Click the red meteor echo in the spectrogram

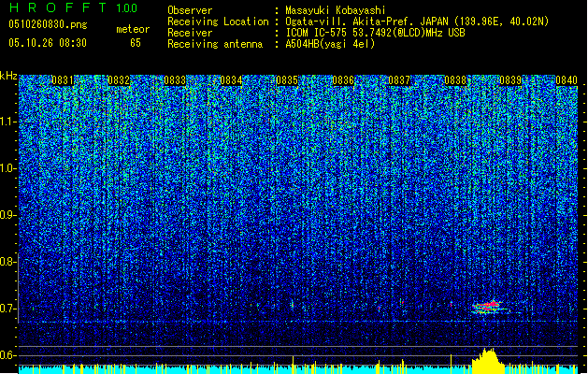point(487,307)
